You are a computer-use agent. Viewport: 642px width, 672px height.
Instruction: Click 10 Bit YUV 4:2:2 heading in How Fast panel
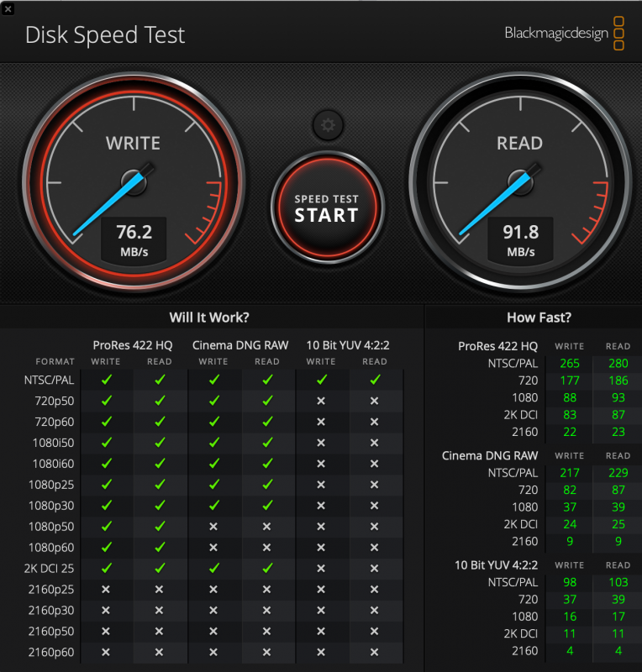496,565
